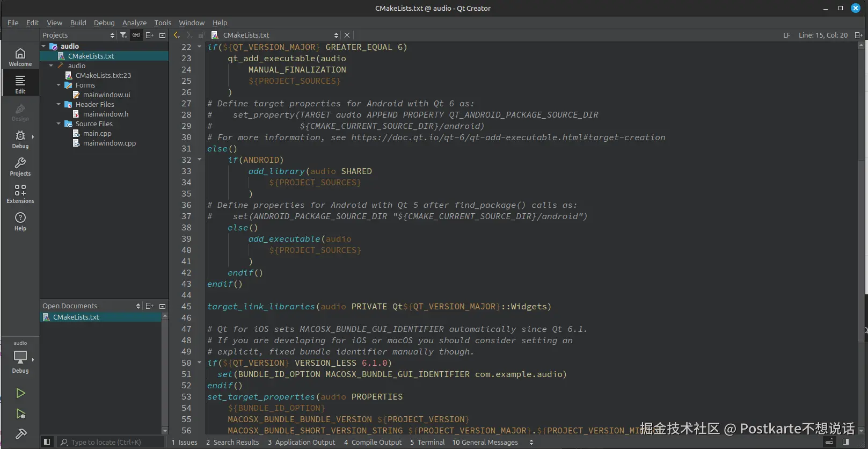This screenshot has height=449, width=868.
Task: Toggle the right sidebar visibility
Action: [x=846, y=442]
